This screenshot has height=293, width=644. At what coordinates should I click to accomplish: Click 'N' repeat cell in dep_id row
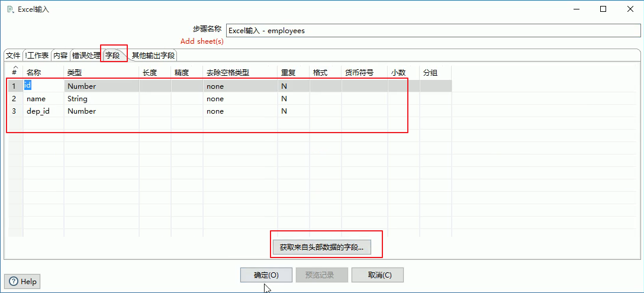pyautogui.click(x=294, y=111)
